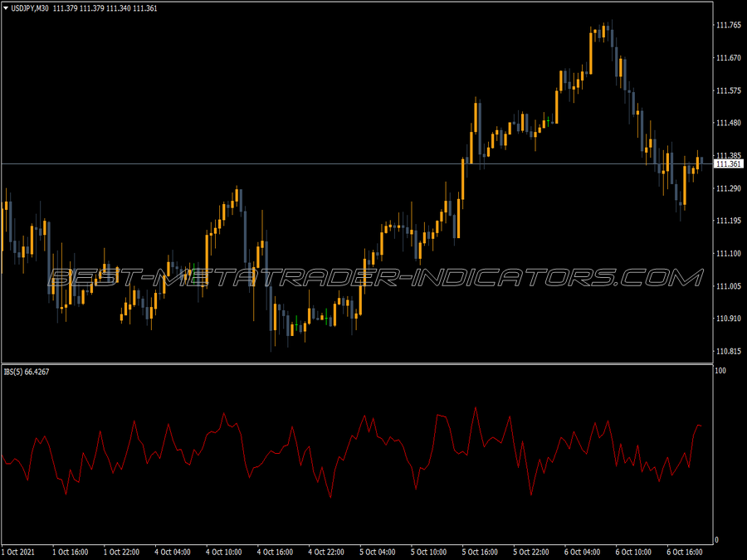Select the USDJPY,M30 chart title
The width and height of the screenshot is (747, 560).
pos(30,8)
